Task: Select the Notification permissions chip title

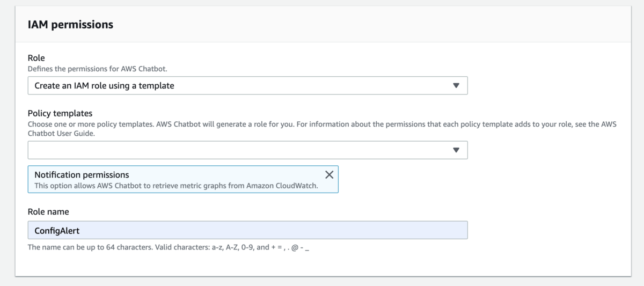Action: [x=82, y=175]
